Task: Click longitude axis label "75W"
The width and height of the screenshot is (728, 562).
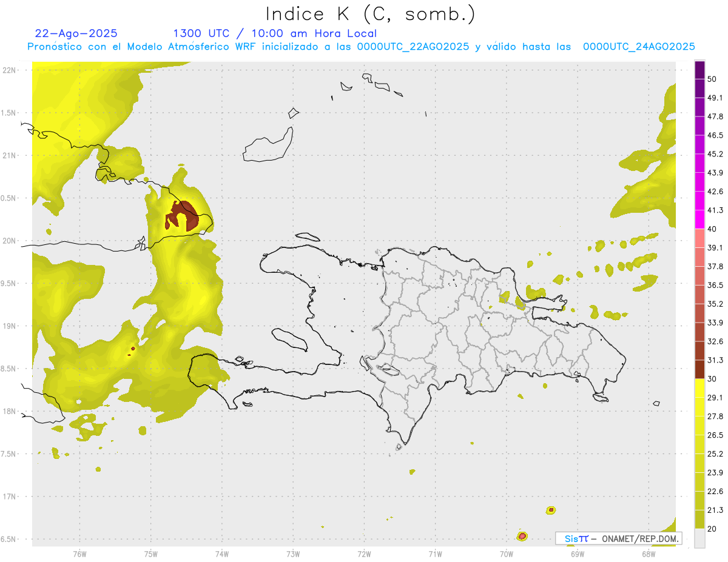Action: [151, 554]
